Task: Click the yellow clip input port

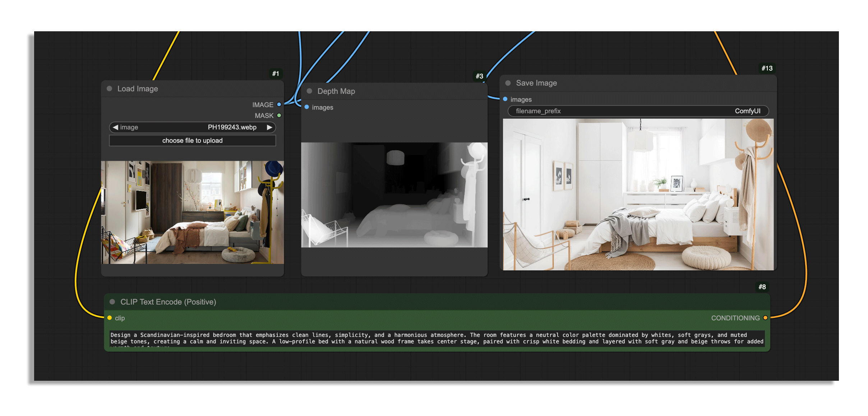Action: point(110,318)
